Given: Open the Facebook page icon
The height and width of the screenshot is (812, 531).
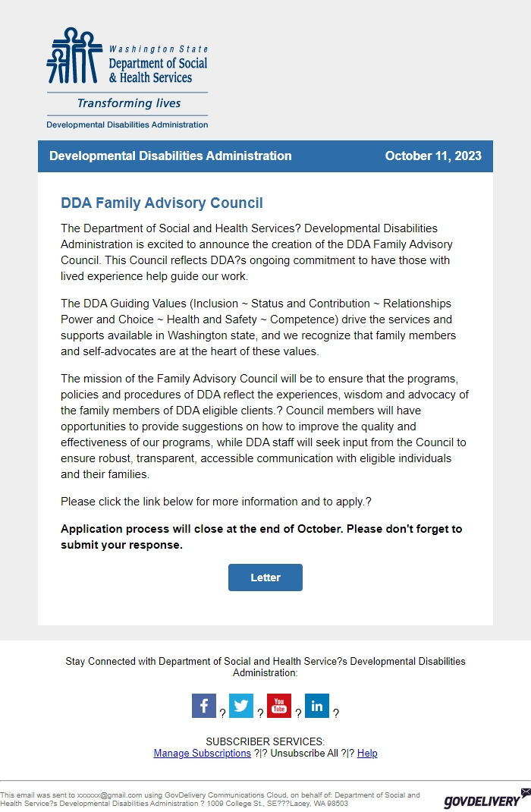Looking at the screenshot, I should click(203, 705).
